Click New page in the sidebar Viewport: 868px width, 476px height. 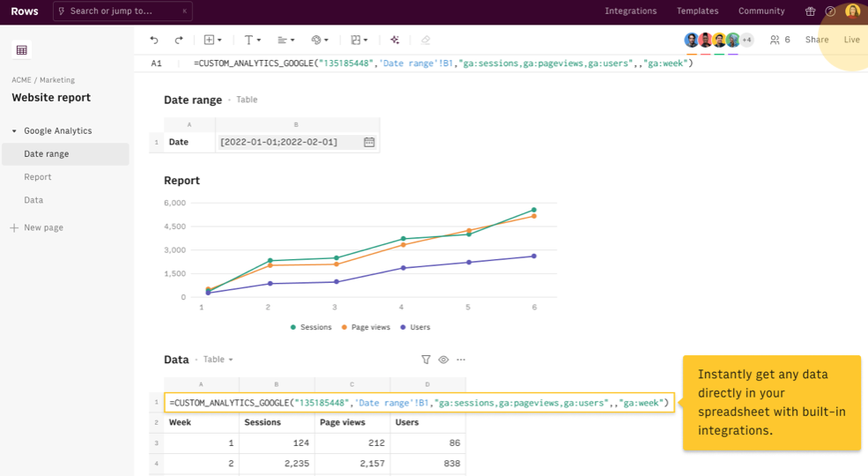[36, 227]
